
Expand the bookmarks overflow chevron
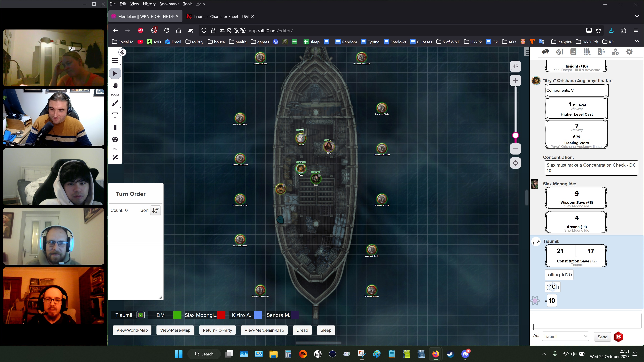tap(636, 42)
